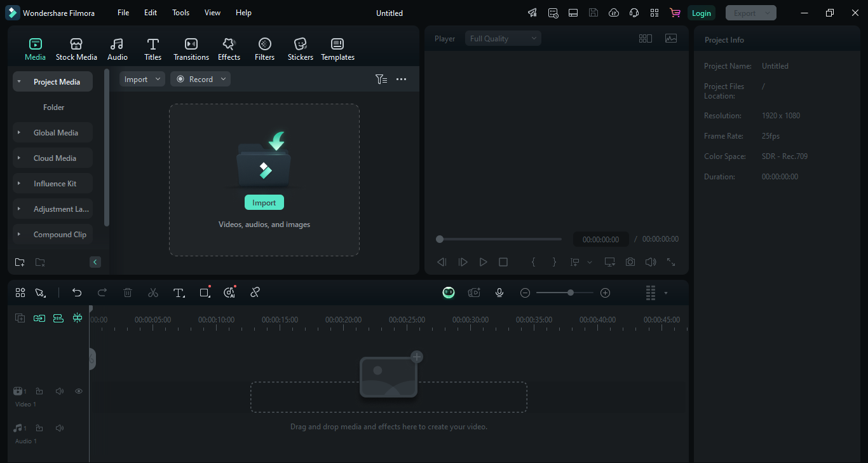Switch to the Transitions tab
The width and height of the screenshot is (868, 463).
pos(191,49)
